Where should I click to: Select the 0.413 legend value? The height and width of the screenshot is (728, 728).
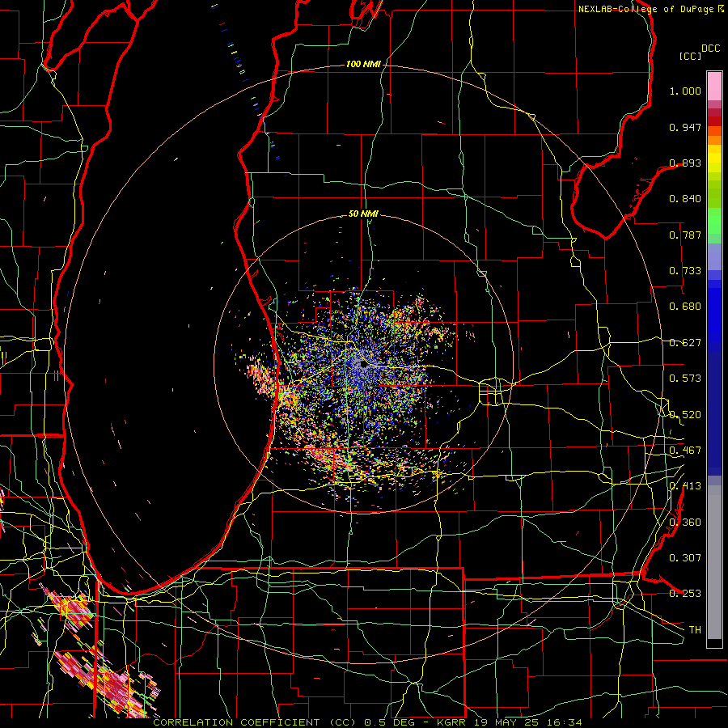pos(685,486)
